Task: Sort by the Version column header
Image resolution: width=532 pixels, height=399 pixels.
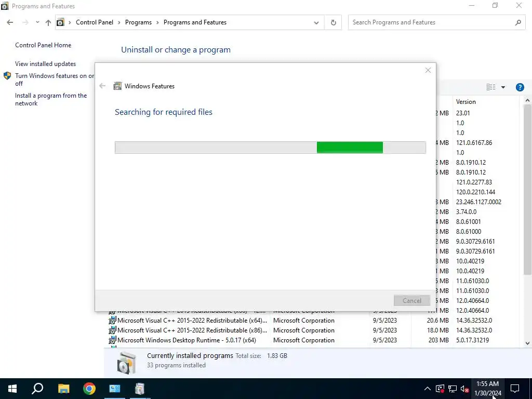Action: [466, 102]
